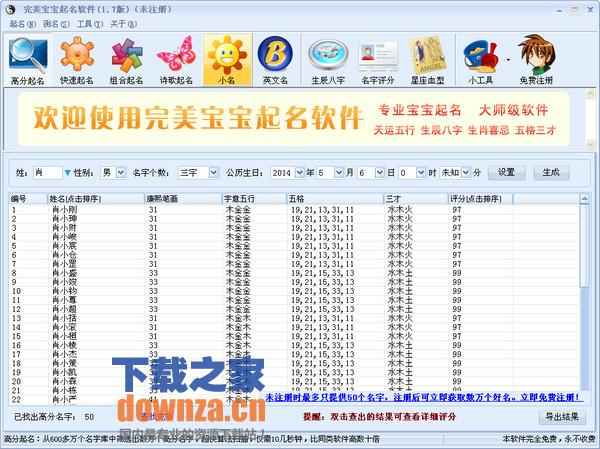The height and width of the screenshot is (449, 600).
Task: Click the number 5 in 编号 column
Action: tap(14, 246)
